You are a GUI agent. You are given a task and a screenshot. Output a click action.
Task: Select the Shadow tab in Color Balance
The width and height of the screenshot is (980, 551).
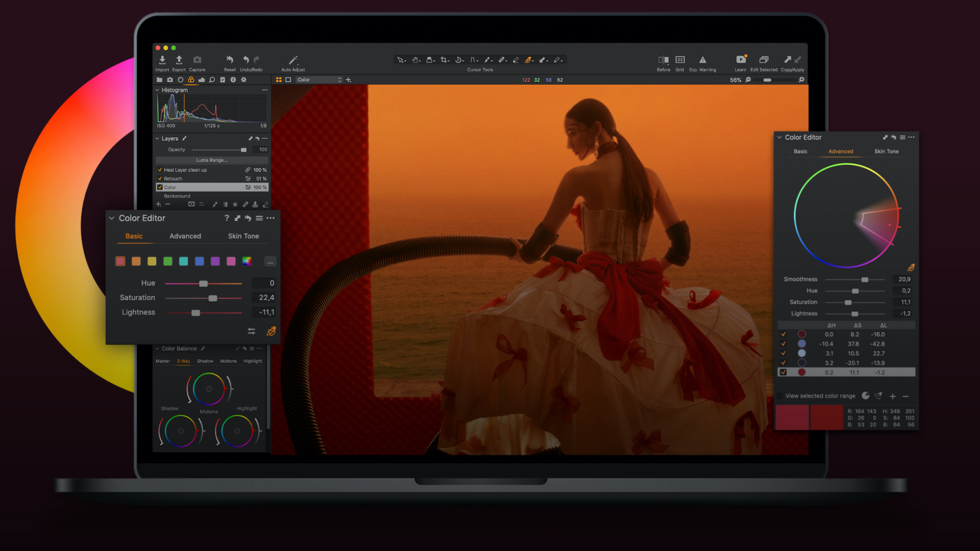click(205, 361)
